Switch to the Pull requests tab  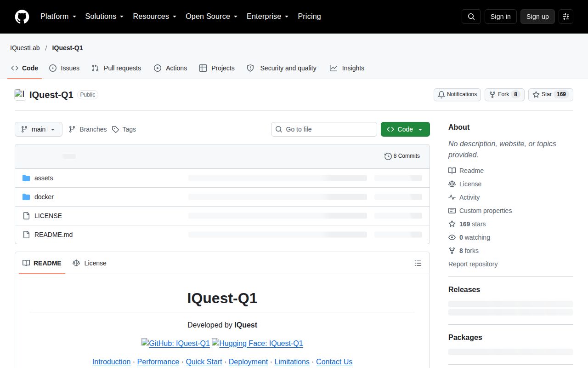(116, 68)
